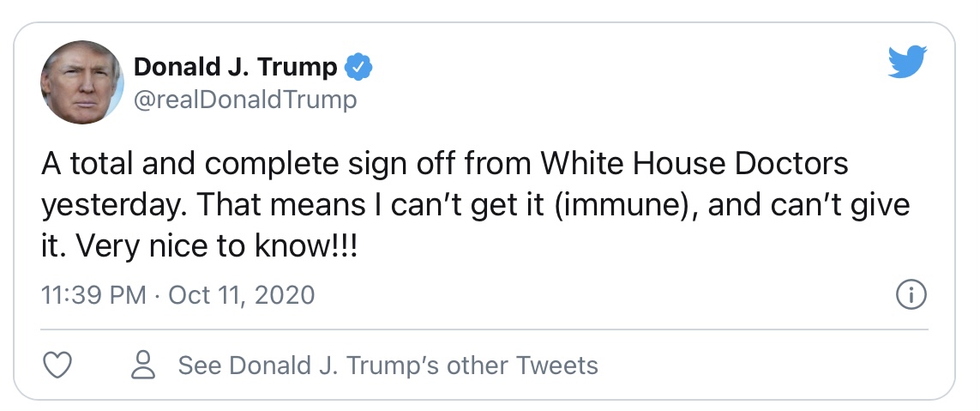Visit the @realDonaldTrump handle link
Screen dimensions: 980x411
[x=245, y=100]
